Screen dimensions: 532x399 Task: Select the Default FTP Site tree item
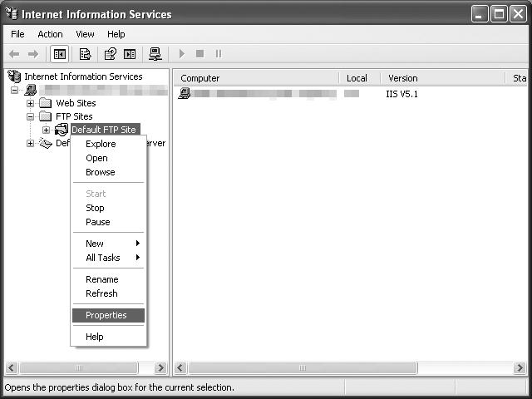coord(104,130)
